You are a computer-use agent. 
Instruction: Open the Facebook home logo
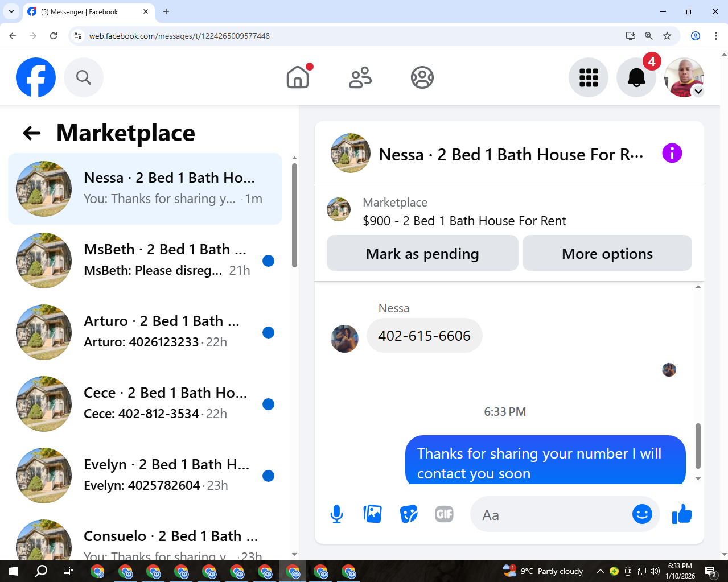pos(36,77)
